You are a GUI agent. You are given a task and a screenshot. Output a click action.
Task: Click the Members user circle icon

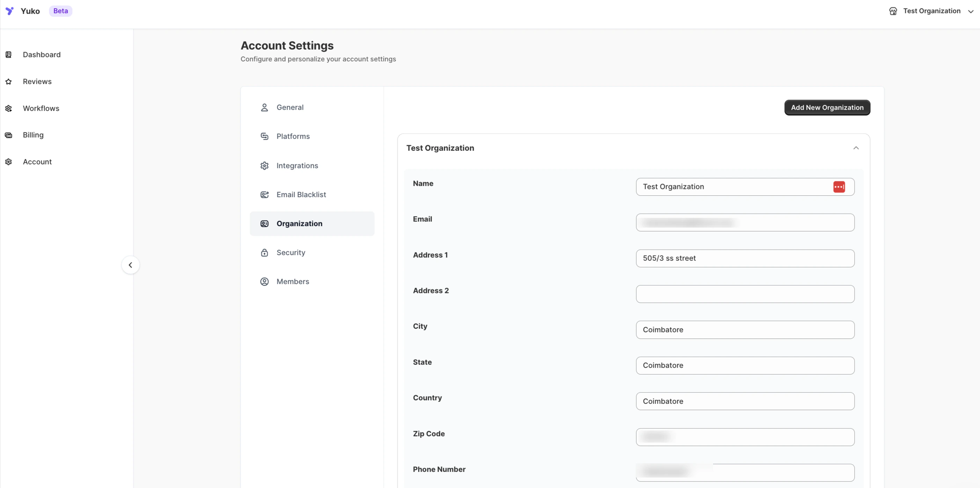coord(264,281)
